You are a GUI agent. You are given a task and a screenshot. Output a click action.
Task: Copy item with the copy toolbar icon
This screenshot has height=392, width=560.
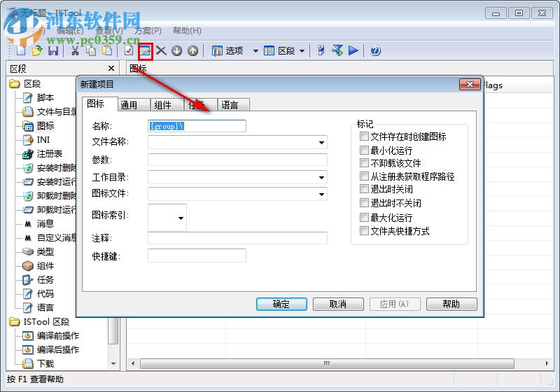coord(91,50)
